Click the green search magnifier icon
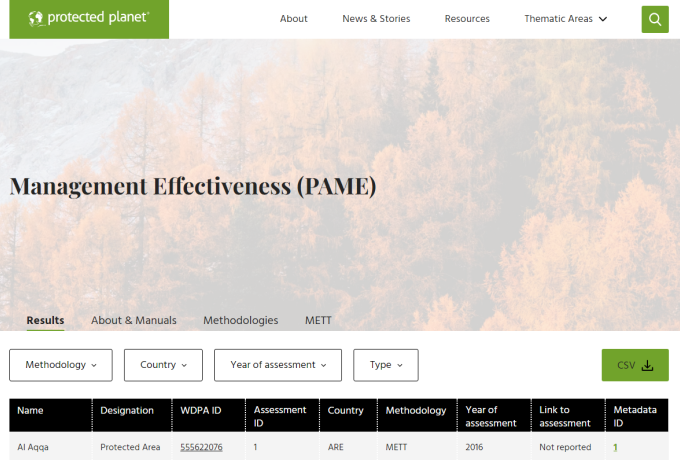Viewport: 680px width, 460px height. [x=655, y=19]
